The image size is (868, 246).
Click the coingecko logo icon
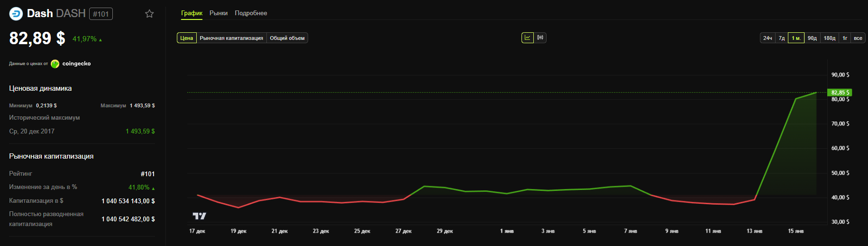point(55,64)
